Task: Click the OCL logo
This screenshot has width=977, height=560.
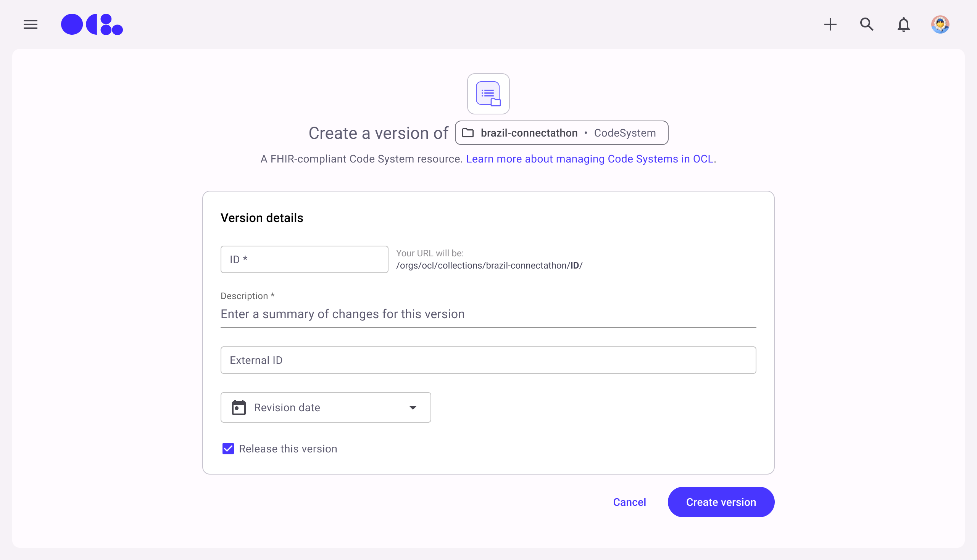Action: point(92,25)
